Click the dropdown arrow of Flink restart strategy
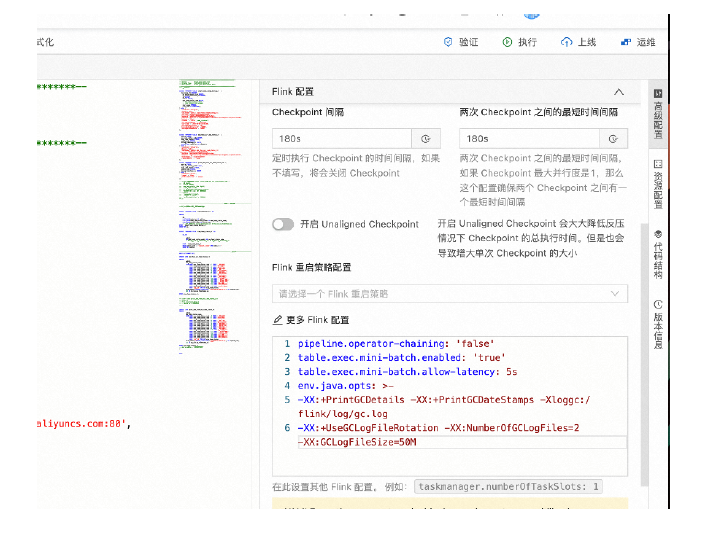This screenshot has height=548, width=703. tap(615, 294)
